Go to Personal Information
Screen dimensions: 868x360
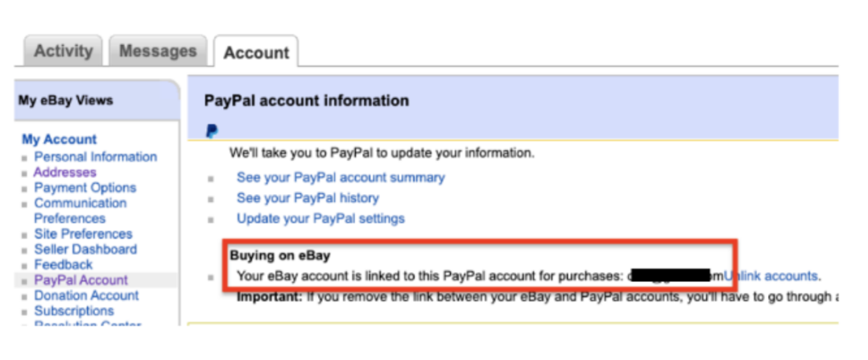[95, 157]
